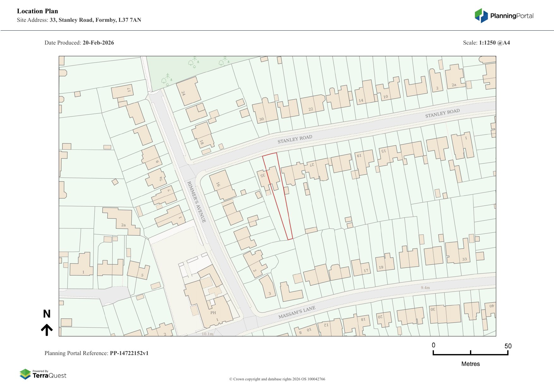Select the Rimmer's Avenue road label
This screenshot has height=392, width=554.
[196, 202]
